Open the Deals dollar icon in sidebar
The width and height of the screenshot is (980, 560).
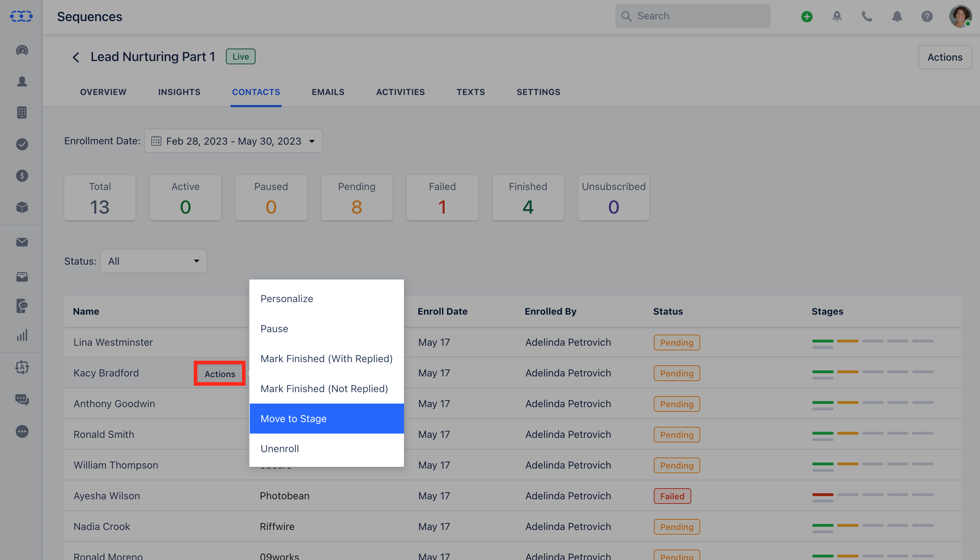[x=22, y=176]
